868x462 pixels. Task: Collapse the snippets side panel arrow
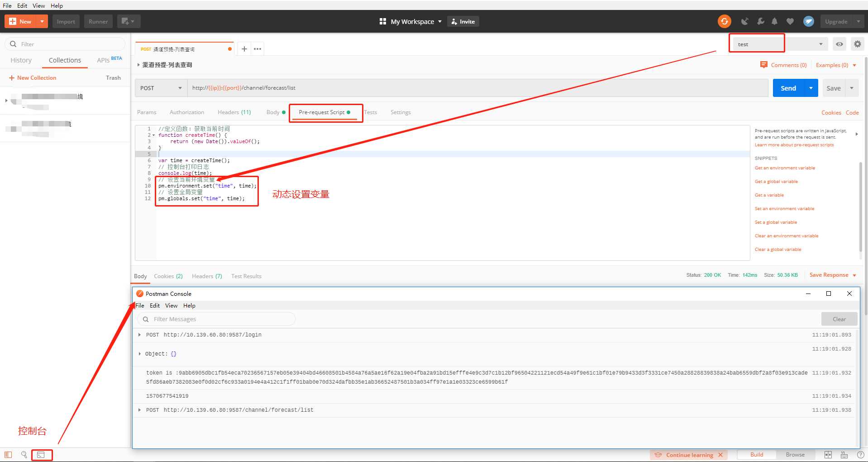[856, 134]
